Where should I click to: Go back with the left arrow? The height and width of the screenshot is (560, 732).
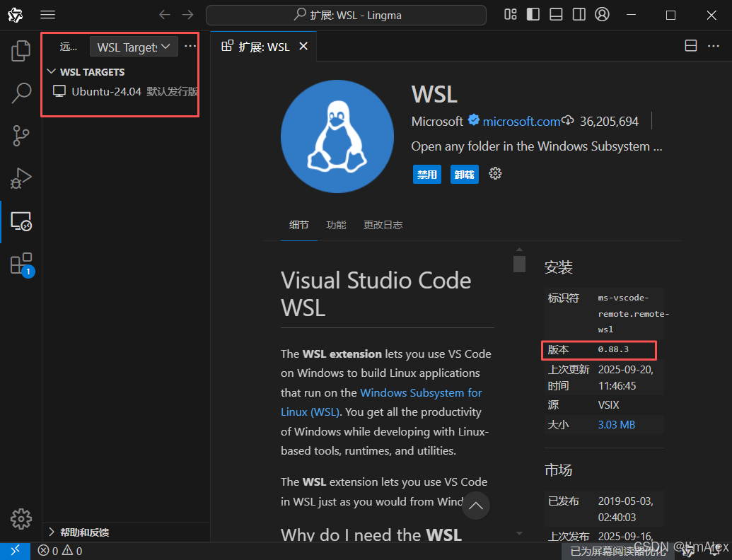point(164,15)
